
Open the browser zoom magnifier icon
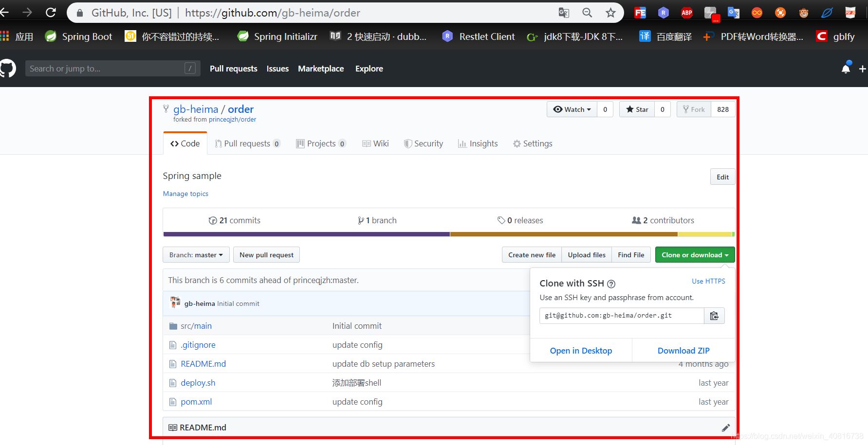tap(587, 13)
